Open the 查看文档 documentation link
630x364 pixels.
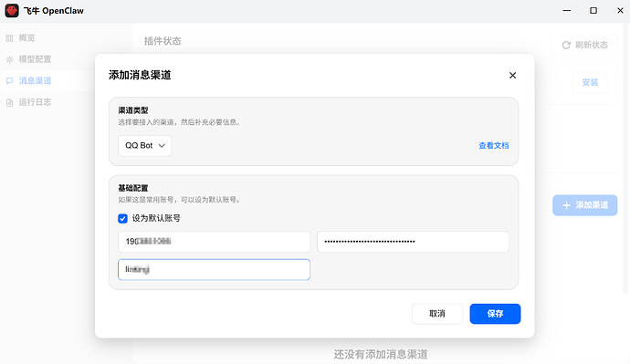pos(493,146)
